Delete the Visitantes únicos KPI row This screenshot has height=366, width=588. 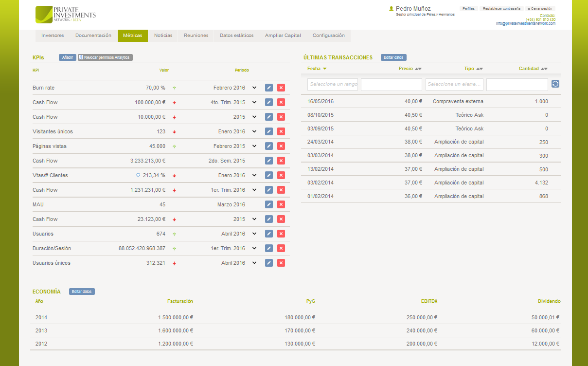[281, 131]
